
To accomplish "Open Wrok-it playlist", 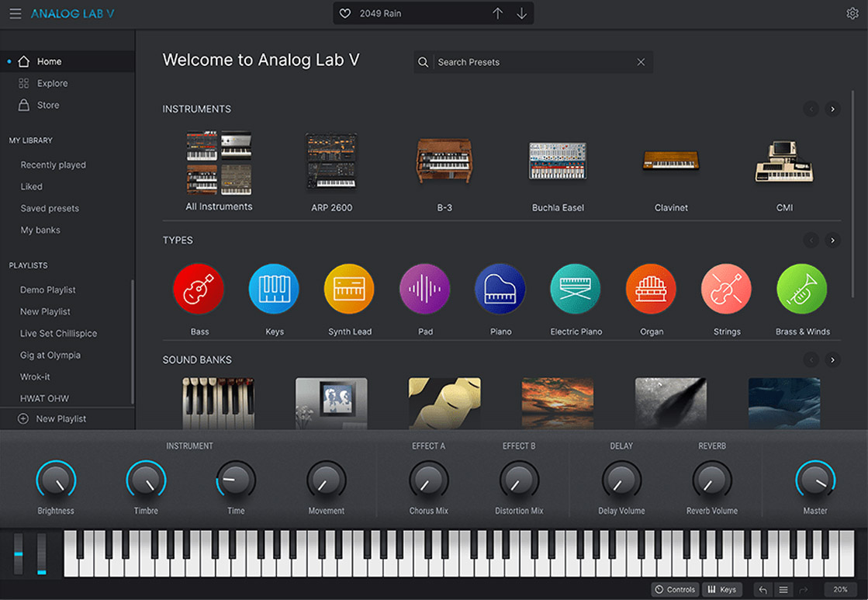I will click(x=35, y=376).
